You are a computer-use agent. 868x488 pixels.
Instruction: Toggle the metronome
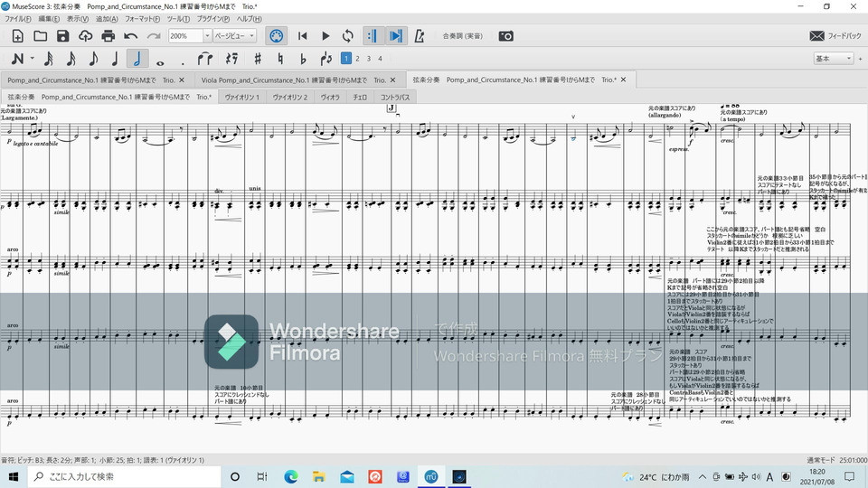420,36
